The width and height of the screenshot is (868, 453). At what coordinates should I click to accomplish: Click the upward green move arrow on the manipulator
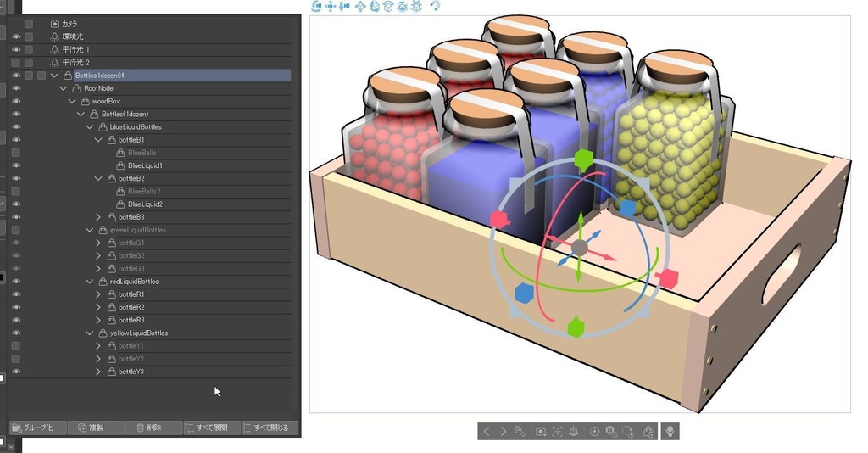[580, 222]
